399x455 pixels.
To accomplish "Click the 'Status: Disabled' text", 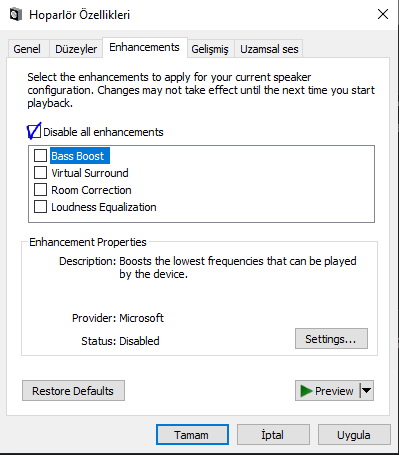I will (120, 341).
